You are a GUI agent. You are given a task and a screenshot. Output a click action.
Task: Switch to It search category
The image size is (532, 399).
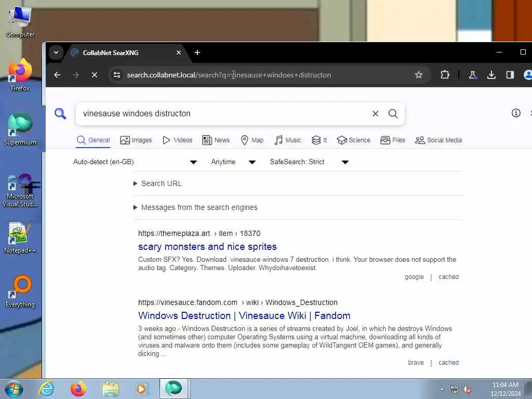[x=320, y=140]
